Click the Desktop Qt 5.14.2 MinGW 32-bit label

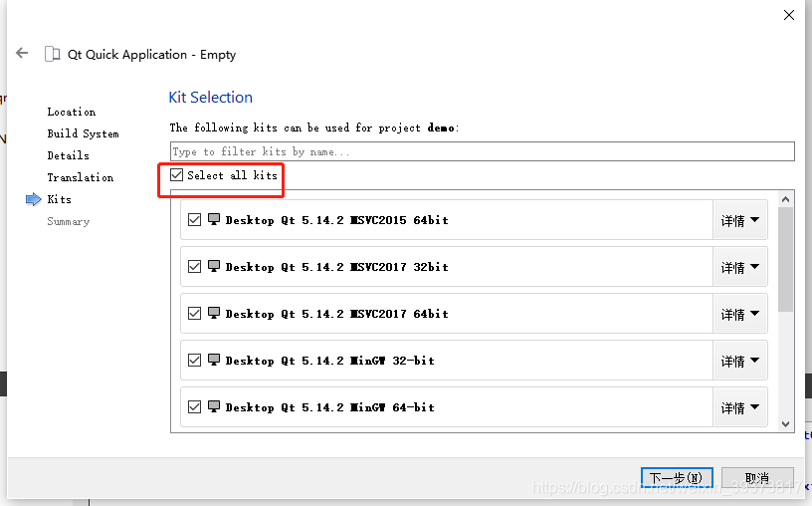point(330,361)
